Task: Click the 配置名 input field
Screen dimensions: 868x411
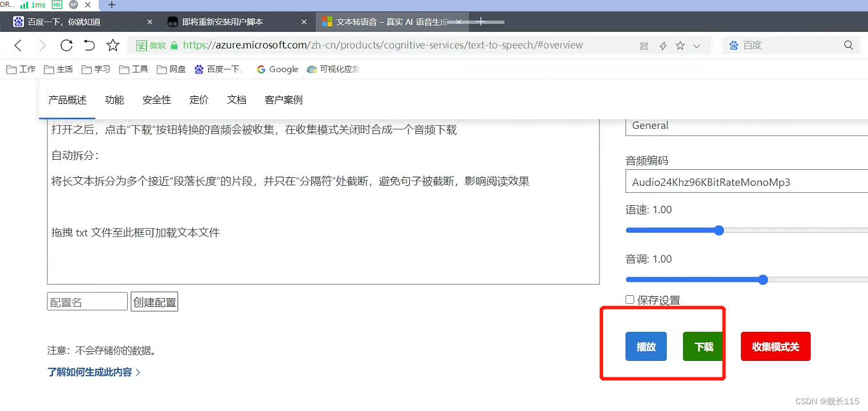Action: pyautogui.click(x=87, y=302)
